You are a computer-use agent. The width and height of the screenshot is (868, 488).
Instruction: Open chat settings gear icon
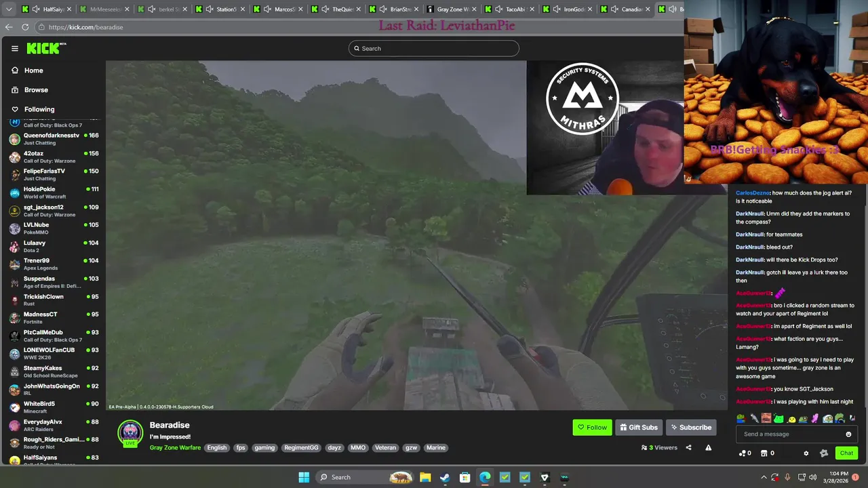point(806,453)
